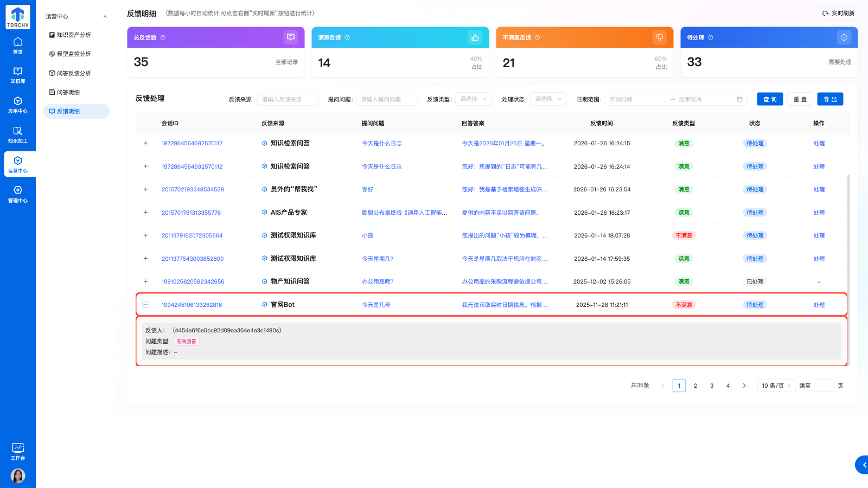Click the 实时刷新 refresh button
868x488 pixels.
click(838, 14)
